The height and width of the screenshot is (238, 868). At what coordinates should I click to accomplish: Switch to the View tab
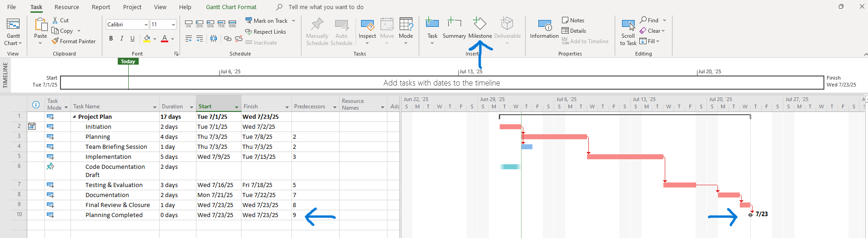click(160, 7)
